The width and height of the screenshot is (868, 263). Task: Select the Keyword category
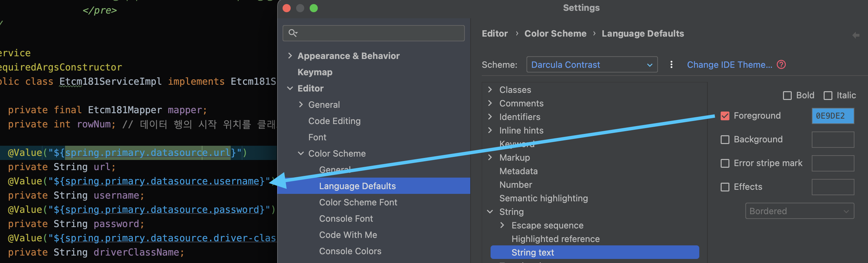coord(517,144)
